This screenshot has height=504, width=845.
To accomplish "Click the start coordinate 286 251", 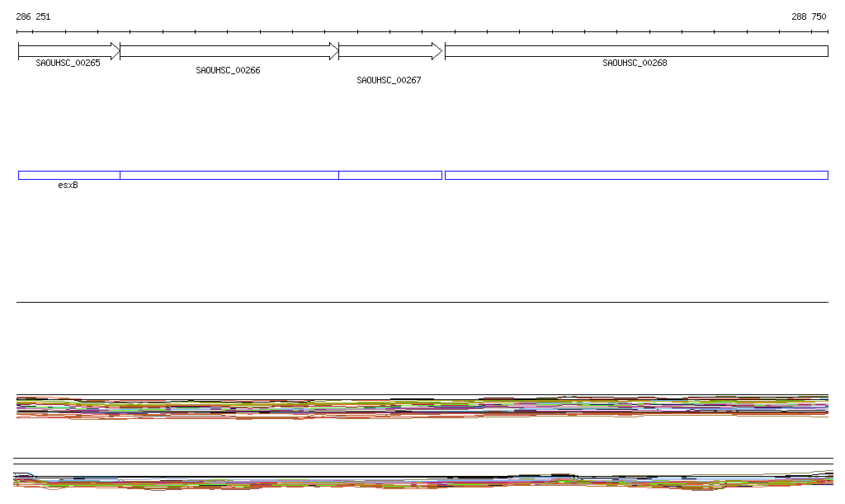I will (x=33, y=16).
